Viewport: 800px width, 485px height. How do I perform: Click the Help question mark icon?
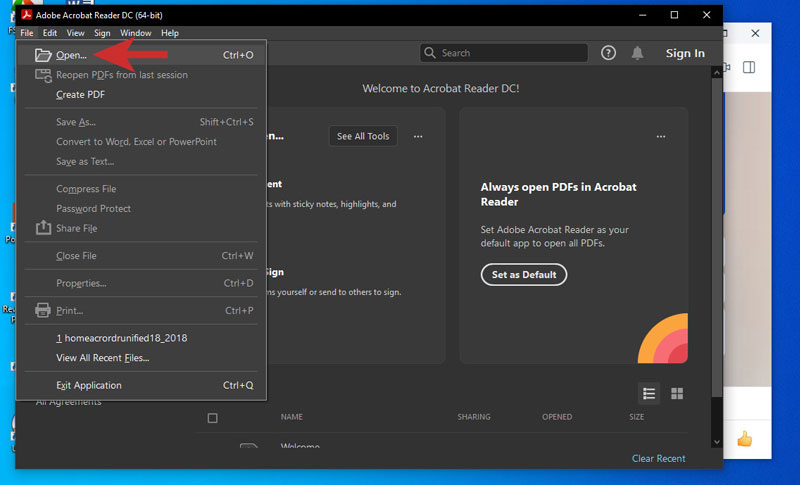(608, 53)
